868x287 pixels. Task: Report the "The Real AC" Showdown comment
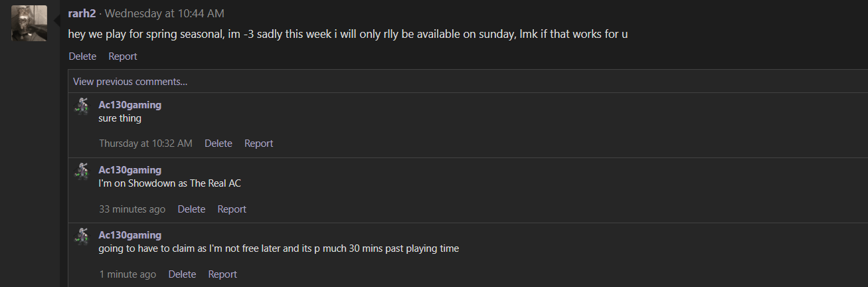tap(232, 209)
